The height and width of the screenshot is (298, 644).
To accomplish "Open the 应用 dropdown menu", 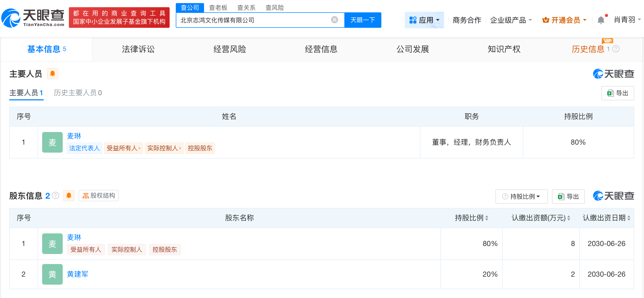I will pyautogui.click(x=424, y=20).
